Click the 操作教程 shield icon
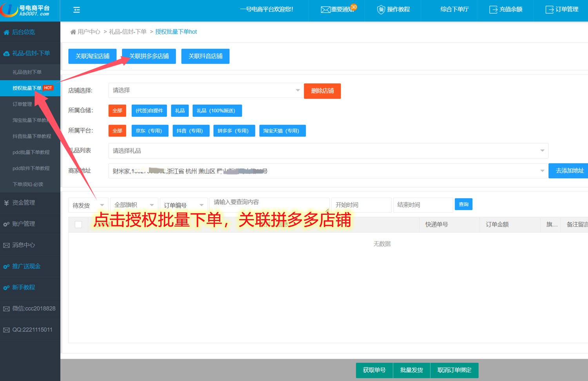The image size is (588, 381). click(381, 10)
